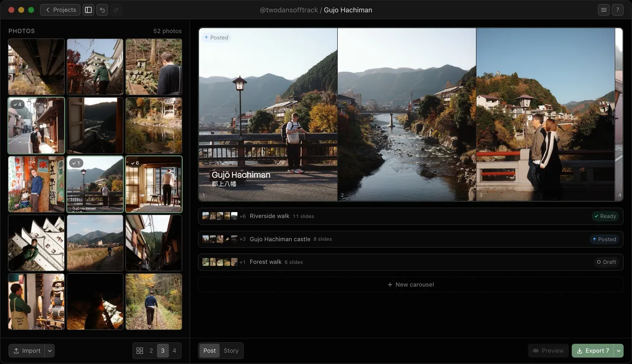Image resolution: width=632 pixels, height=364 pixels.
Task: Deselect the interior photo marked 6
Action: 154,184
